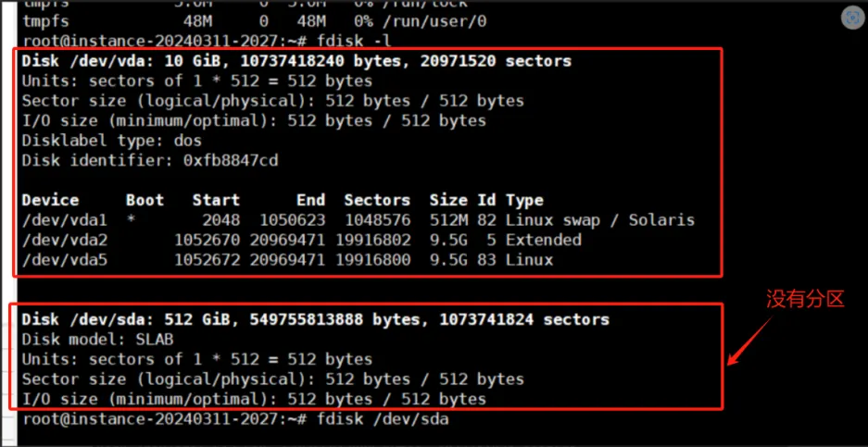This screenshot has height=447, width=868.
Task: Click the 'Boot' column header
Action: (145, 200)
